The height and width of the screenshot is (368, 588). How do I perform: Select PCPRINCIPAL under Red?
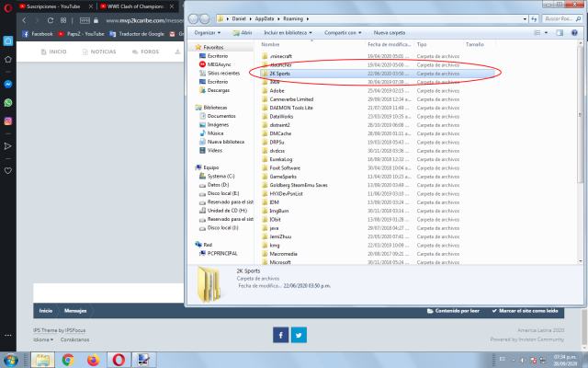click(222, 254)
